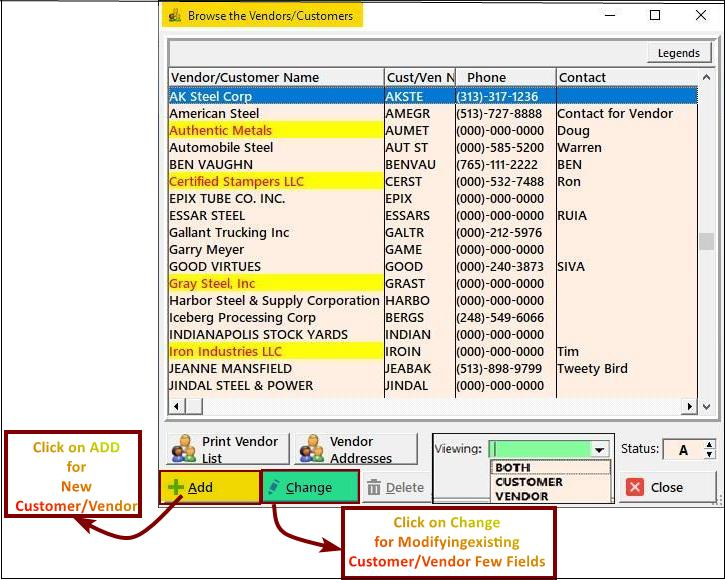Image resolution: width=725 pixels, height=580 pixels.
Task: Increase the Status spinner value
Action: [x=709, y=445]
